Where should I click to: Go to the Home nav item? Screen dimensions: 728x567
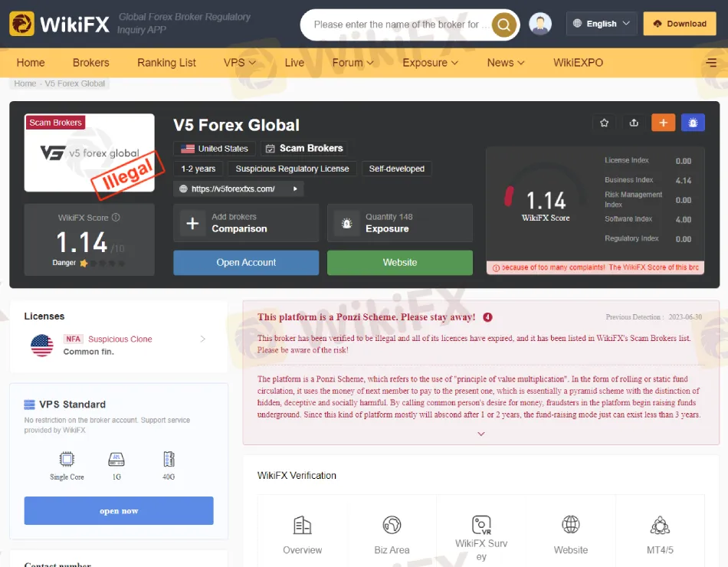coord(31,62)
